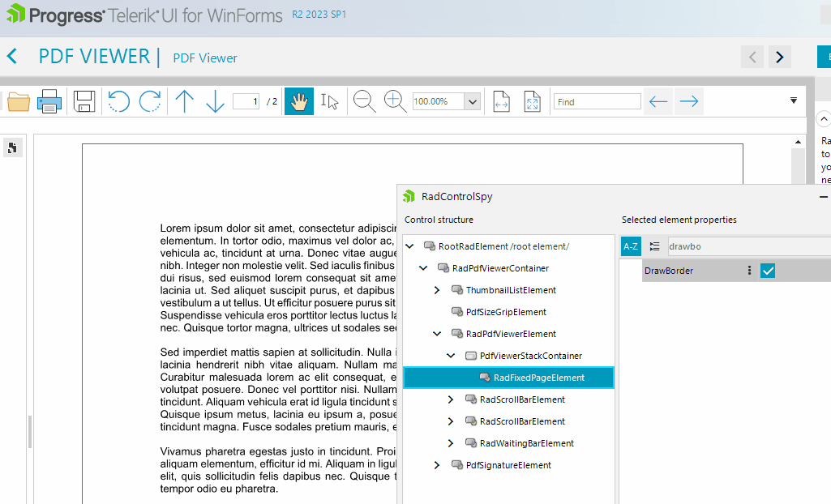The image size is (831, 504).
Task: Click the Open file folder icon
Action: click(x=18, y=101)
